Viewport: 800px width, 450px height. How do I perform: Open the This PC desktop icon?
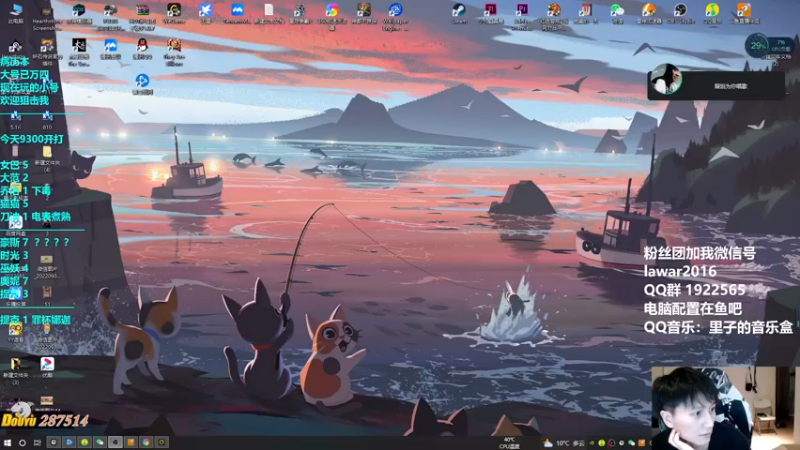tap(15, 13)
